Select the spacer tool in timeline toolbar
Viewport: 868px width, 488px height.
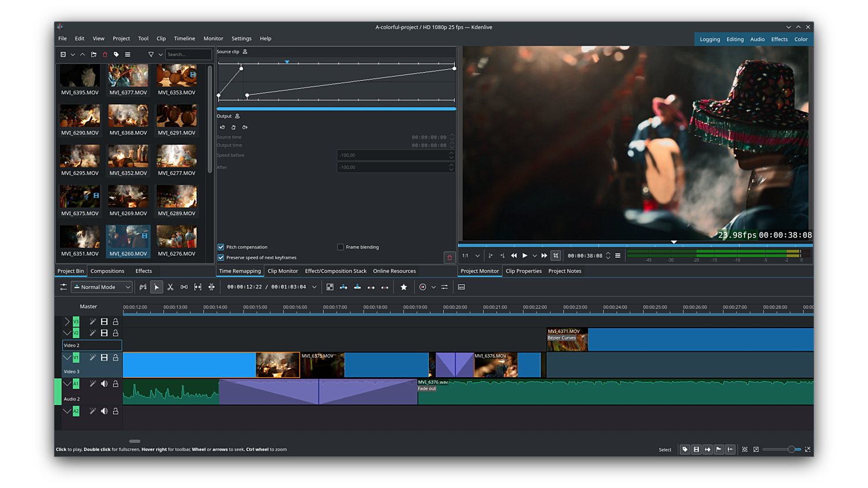[x=184, y=287]
